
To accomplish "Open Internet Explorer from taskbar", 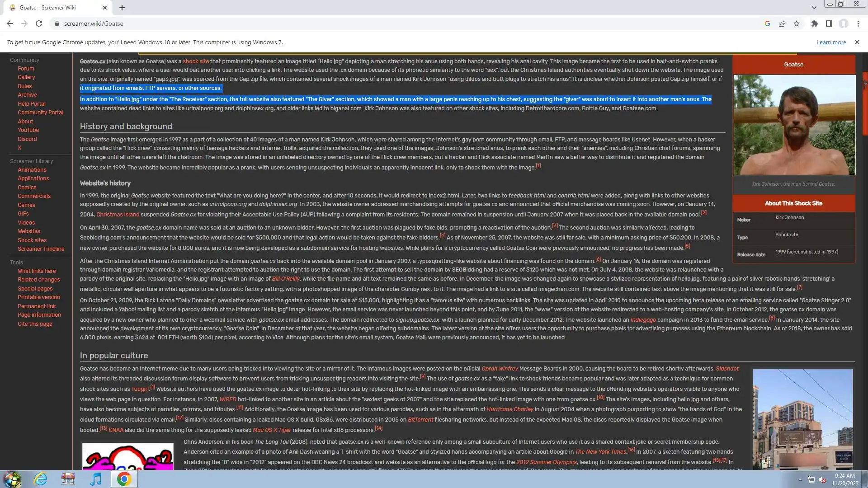I will 40,479.
